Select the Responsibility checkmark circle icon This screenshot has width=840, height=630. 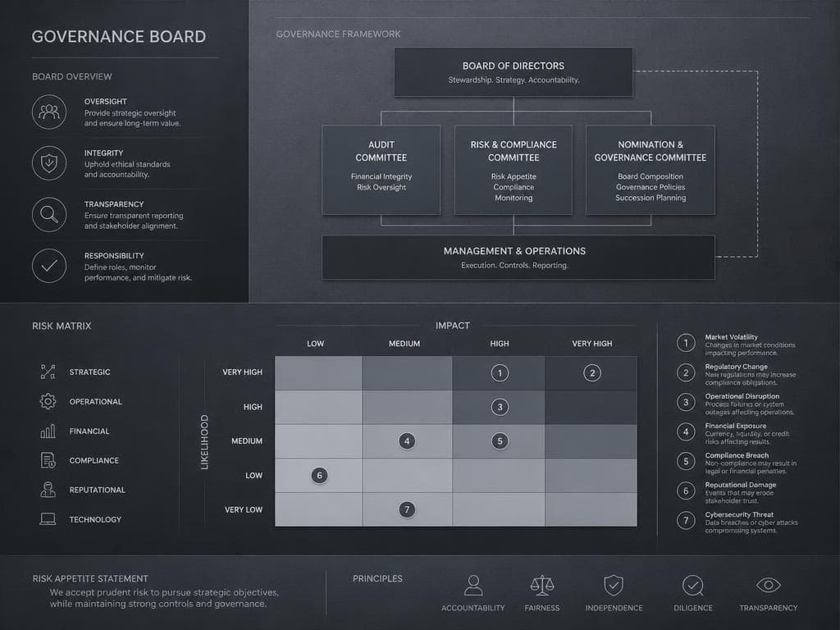click(48, 266)
